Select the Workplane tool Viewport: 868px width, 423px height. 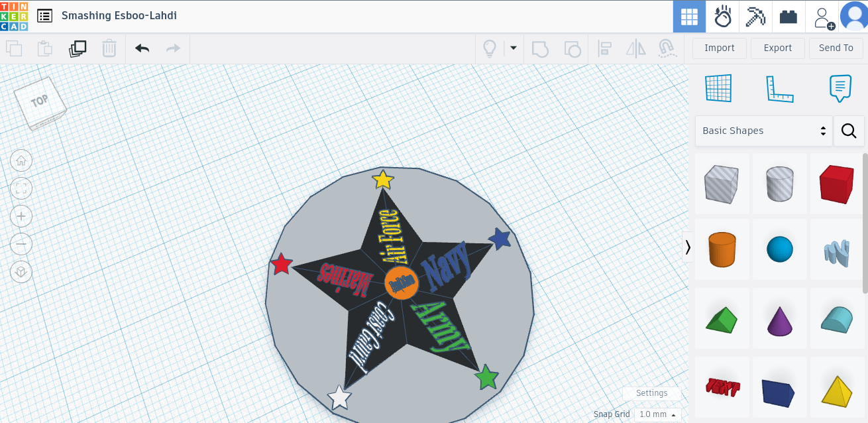click(x=718, y=88)
